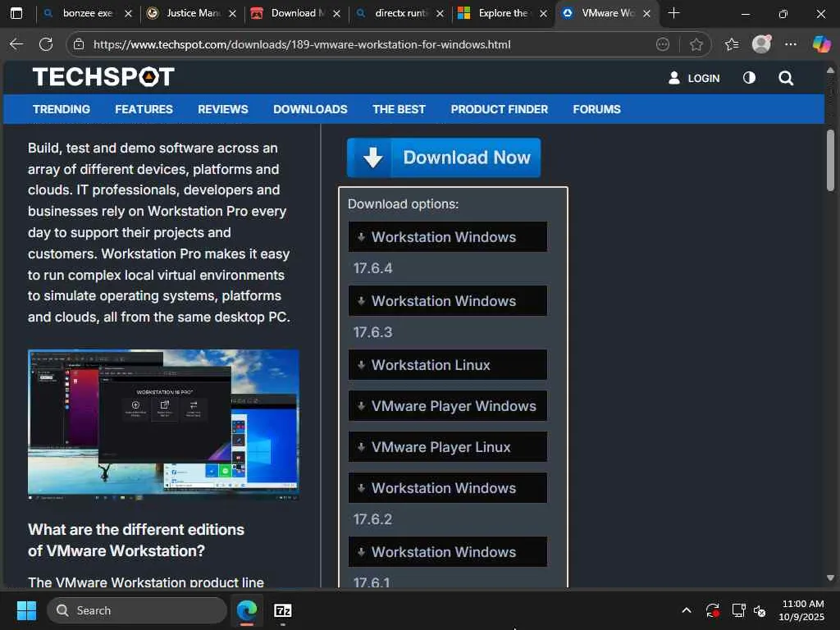
Task: Close the bonzee exe tab
Action: [128, 13]
